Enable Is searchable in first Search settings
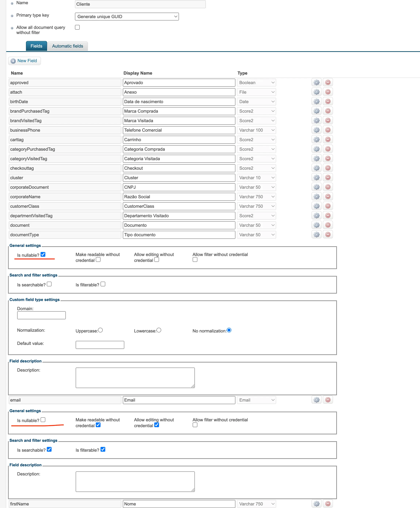 click(x=49, y=284)
